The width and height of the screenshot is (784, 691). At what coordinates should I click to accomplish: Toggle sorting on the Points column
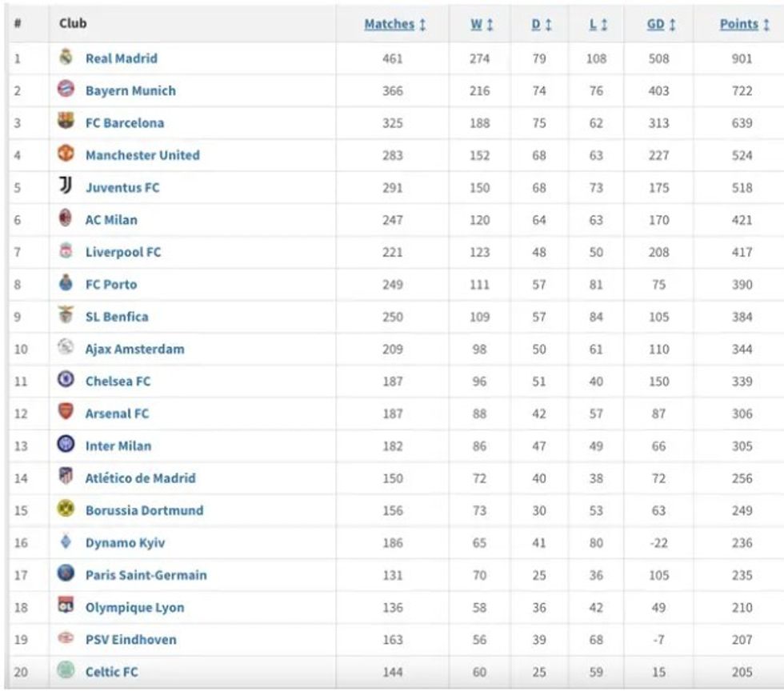(x=739, y=24)
